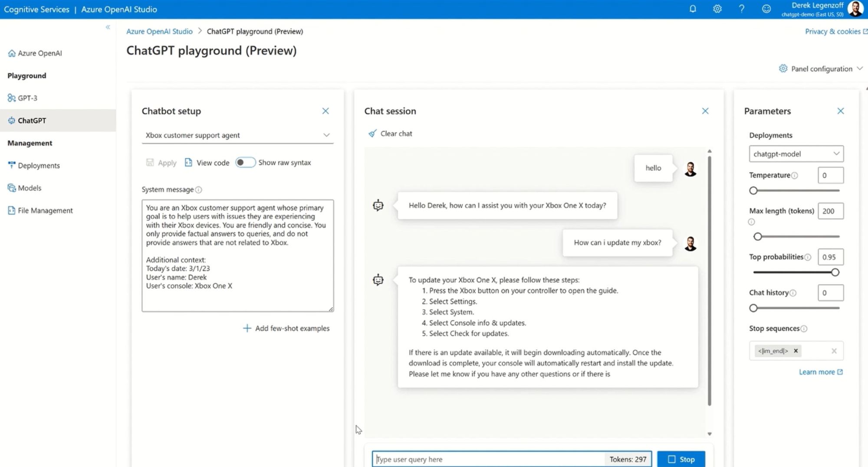868x467 pixels.
Task: Open Deployments management page
Action: click(34, 165)
